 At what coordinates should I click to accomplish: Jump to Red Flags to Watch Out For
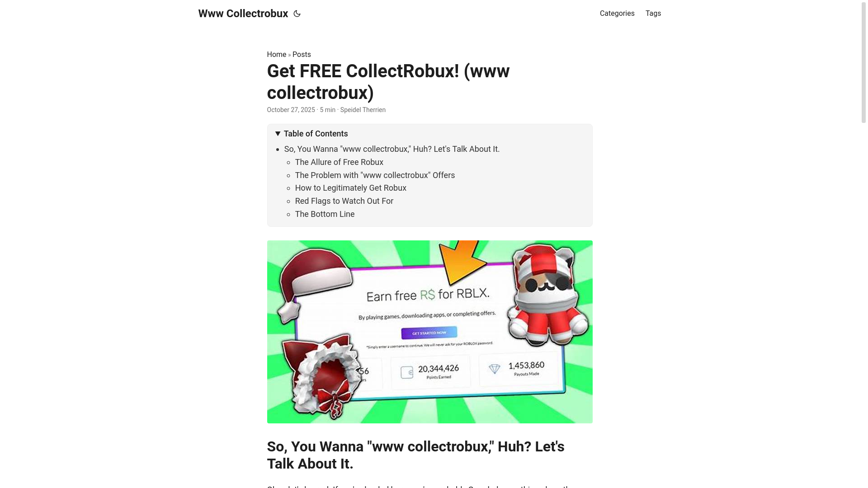[344, 201]
